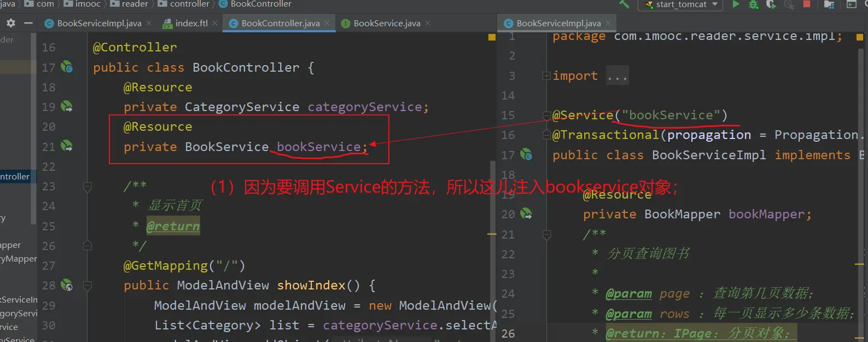This screenshot has width=868, height=342.
Task: Click line number 22 in left gutter
Action: point(49,167)
